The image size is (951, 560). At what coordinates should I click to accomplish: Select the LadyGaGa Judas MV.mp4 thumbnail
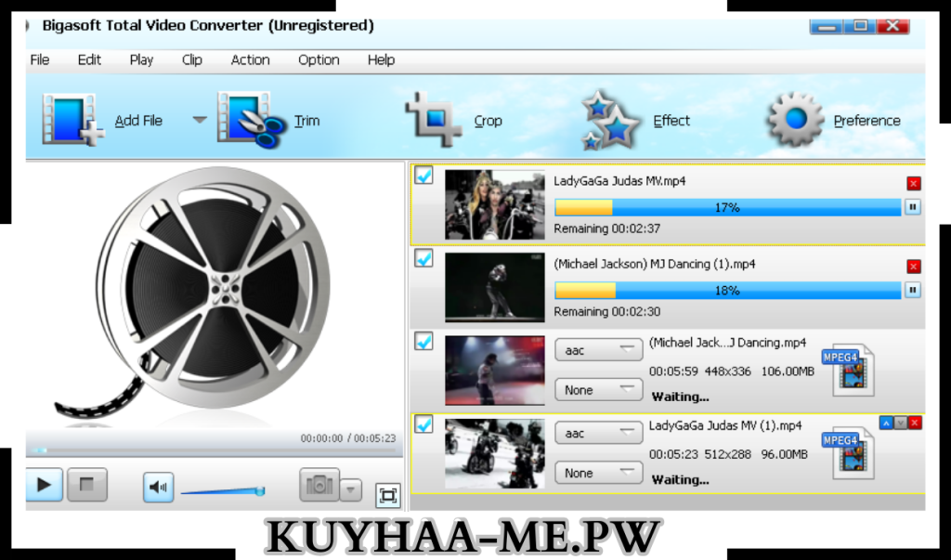pyautogui.click(x=495, y=204)
